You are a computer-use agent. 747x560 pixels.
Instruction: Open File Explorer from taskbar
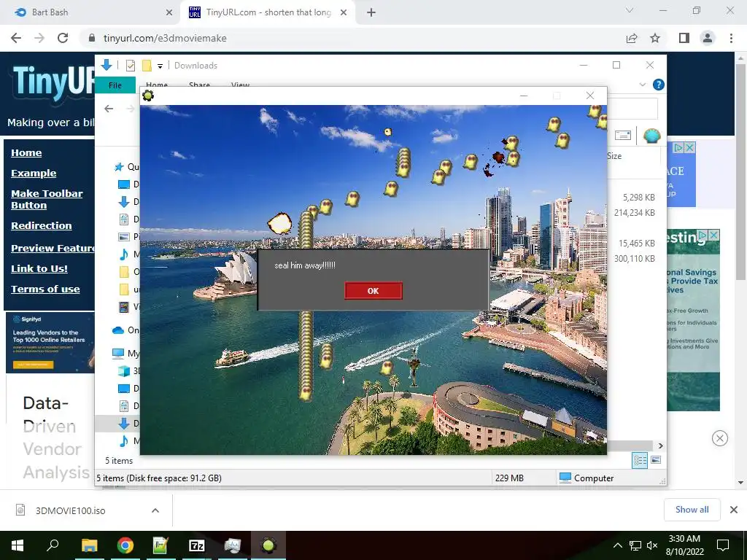(90, 545)
